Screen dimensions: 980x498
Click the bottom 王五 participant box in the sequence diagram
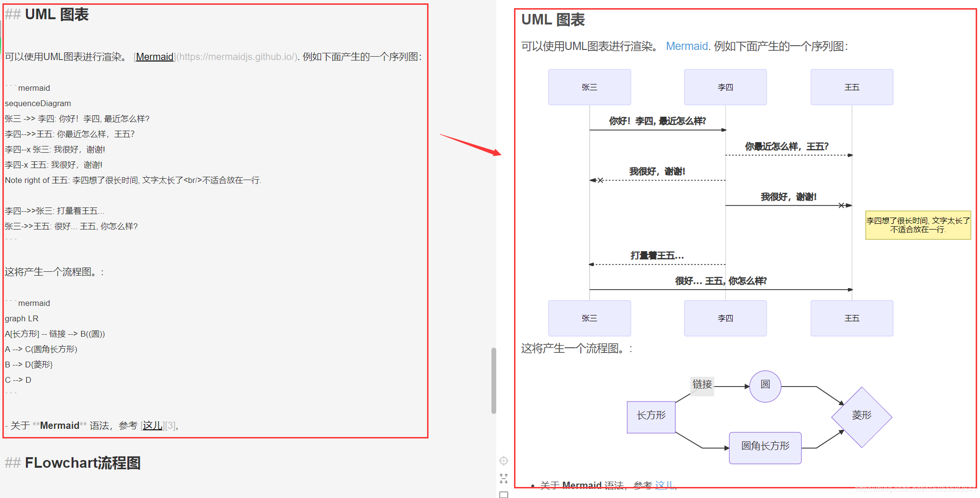[x=852, y=318]
